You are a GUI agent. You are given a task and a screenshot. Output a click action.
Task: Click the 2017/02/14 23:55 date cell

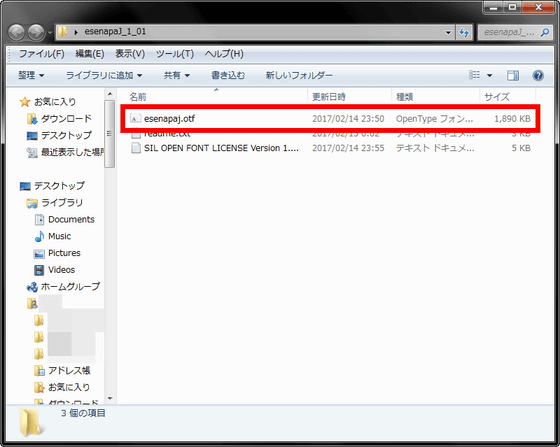point(348,148)
